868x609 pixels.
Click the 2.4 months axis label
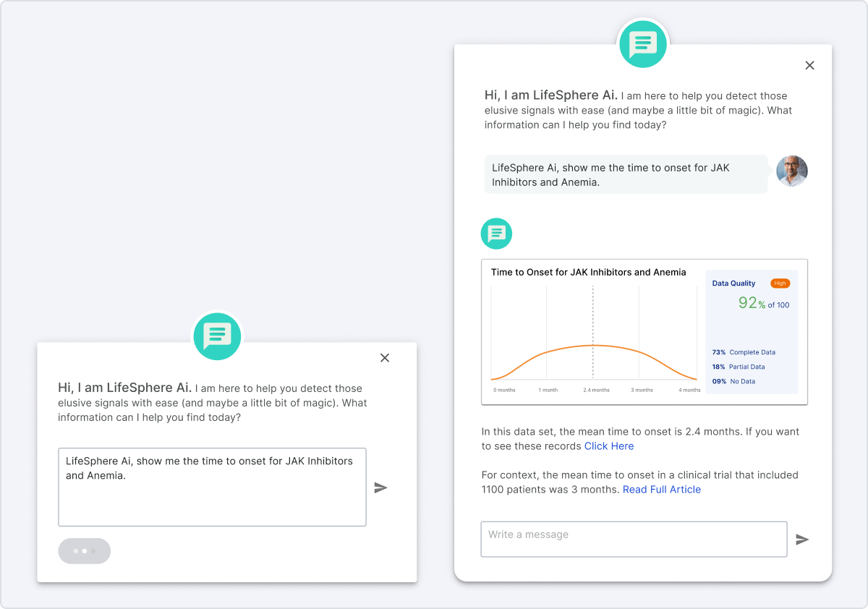point(597,390)
